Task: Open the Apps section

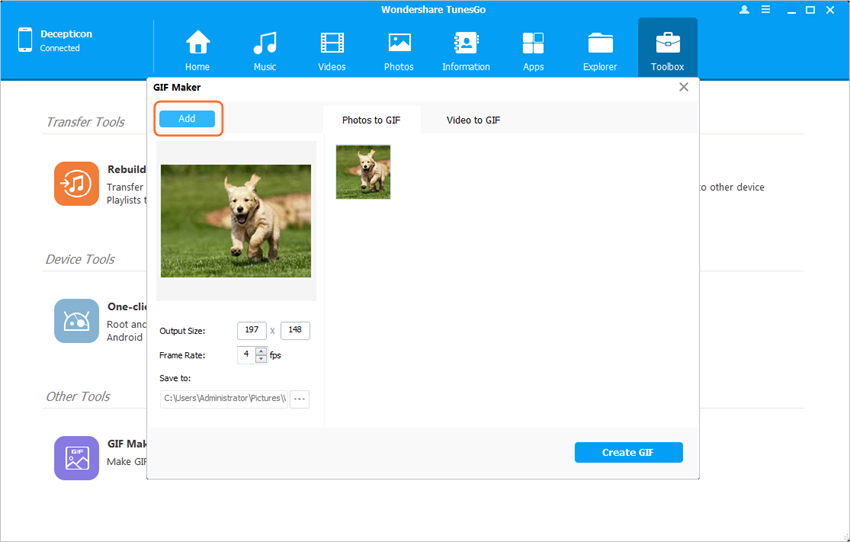Action: (x=533, y=50)
